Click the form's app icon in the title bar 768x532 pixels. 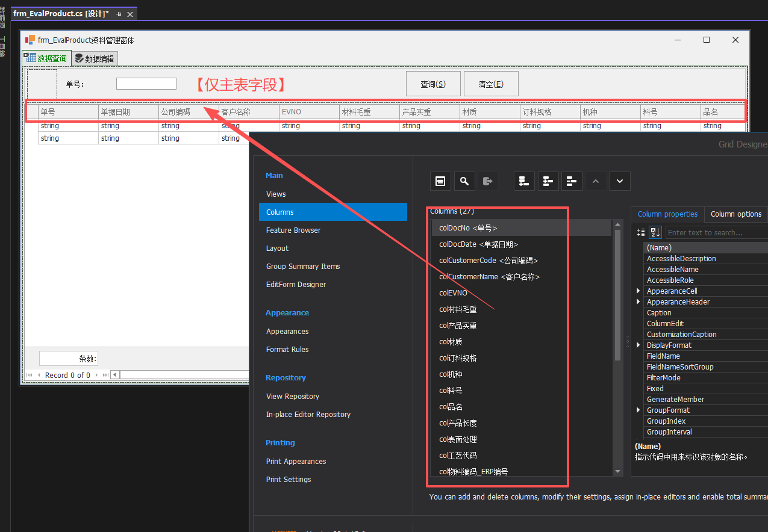pos(30,40)
